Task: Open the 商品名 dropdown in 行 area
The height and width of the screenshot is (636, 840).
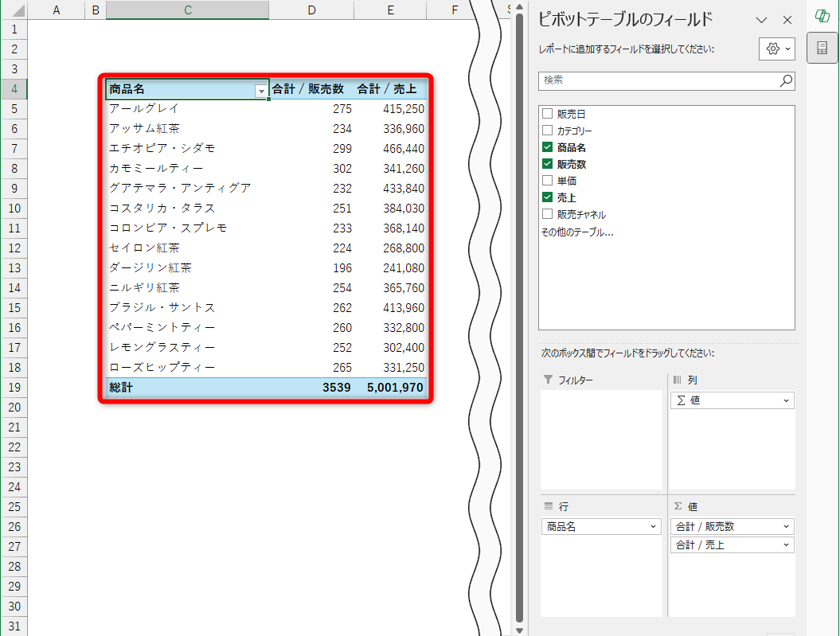Action: click(653, 526)
